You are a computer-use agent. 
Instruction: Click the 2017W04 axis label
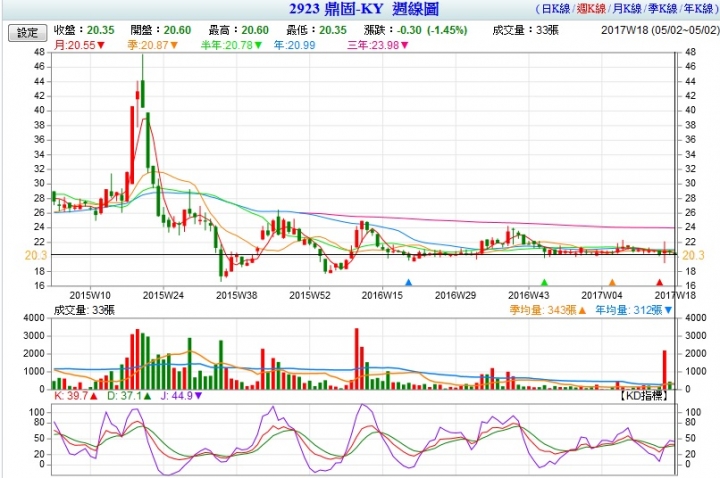pyautogui.click(x=602, y=295)
